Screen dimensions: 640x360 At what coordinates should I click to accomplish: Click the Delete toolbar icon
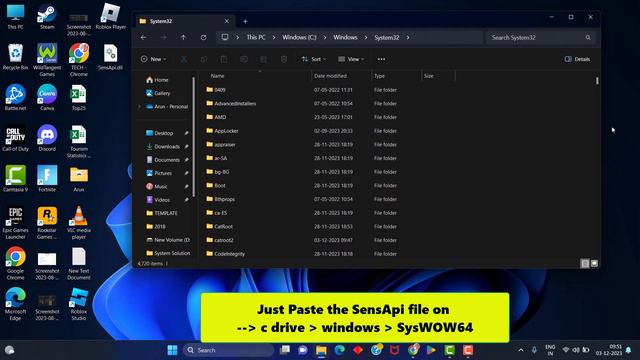pos(284,59)
